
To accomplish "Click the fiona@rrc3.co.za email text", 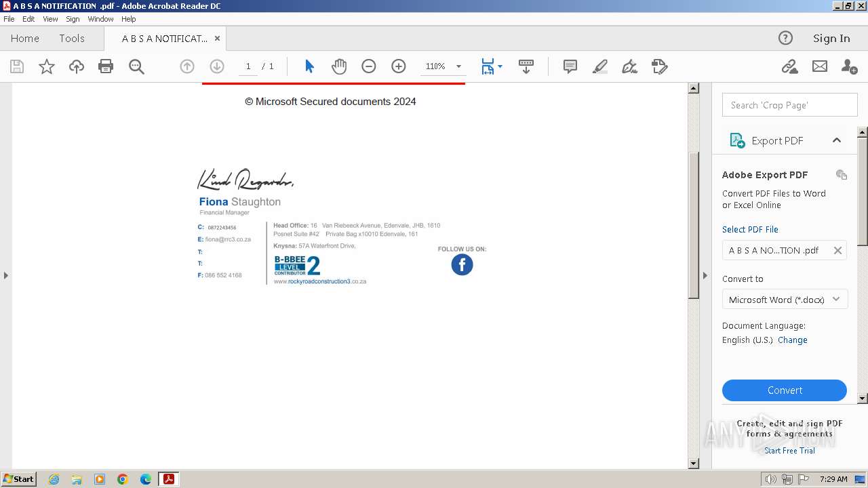I will click(229, 239).
